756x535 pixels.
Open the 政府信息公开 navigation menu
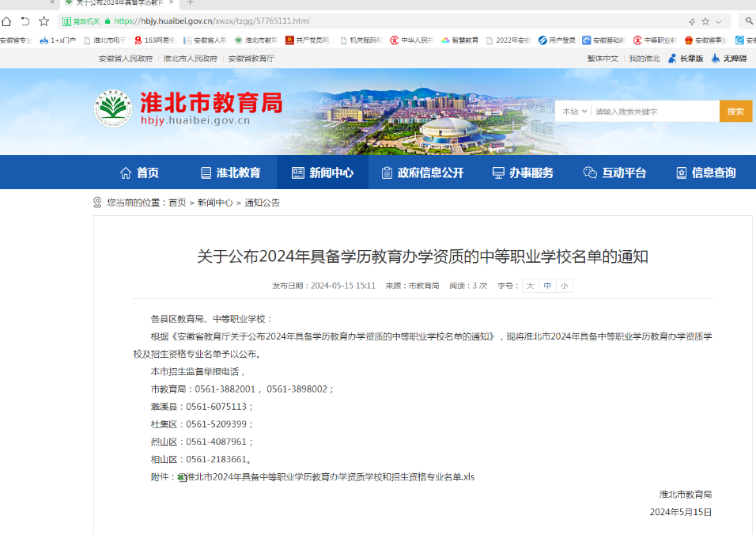(x=421, y=173)
